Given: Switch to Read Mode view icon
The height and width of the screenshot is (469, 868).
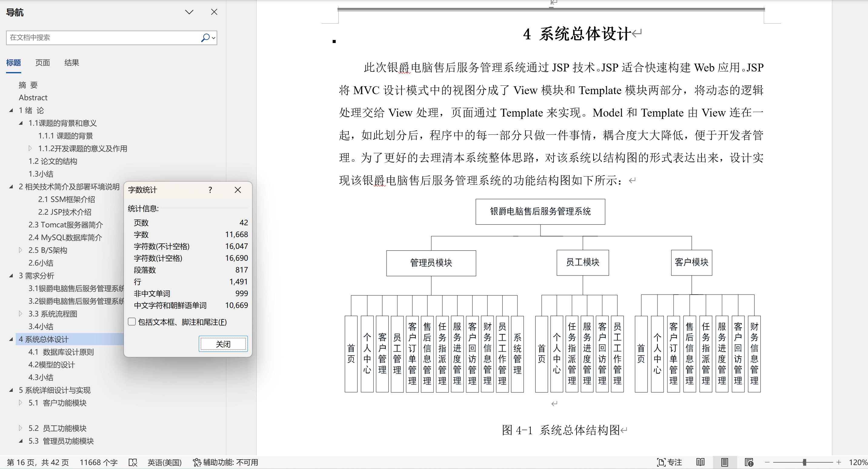Looking at the screenshot, I should click(700, 462).
